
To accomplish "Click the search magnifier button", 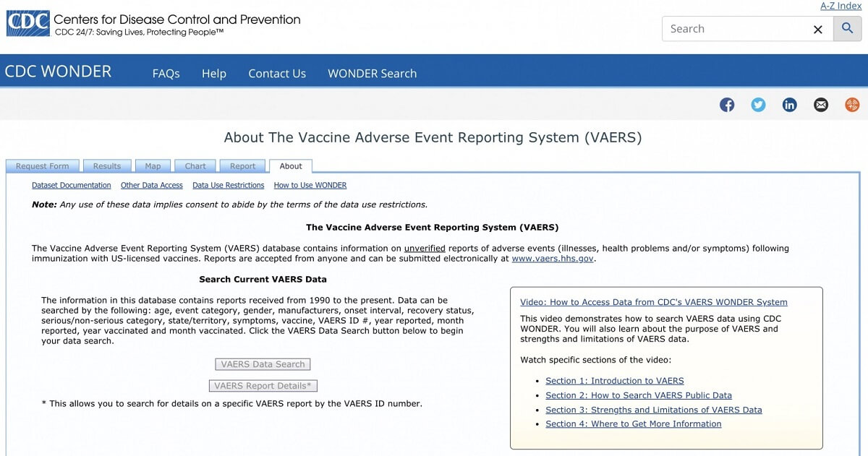I will (x=847, y=29).
